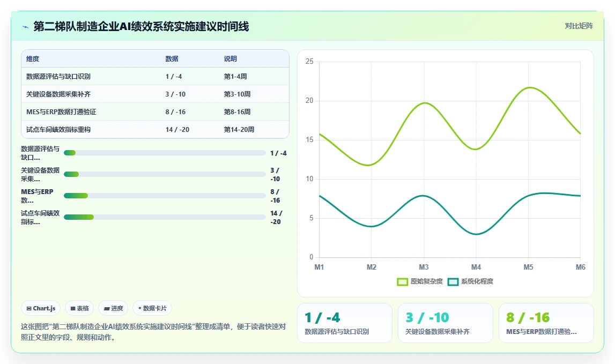
Task: Click the M5 axis label
Action: click(x=528, y=267)
